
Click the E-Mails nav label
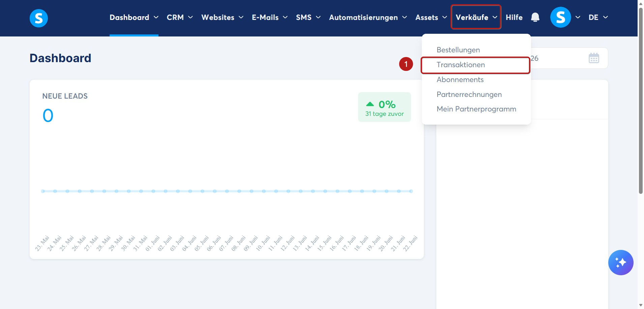(x=265, y=17)
